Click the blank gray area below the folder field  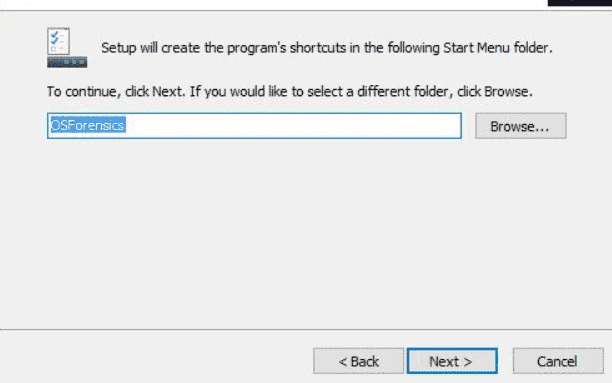306,234
